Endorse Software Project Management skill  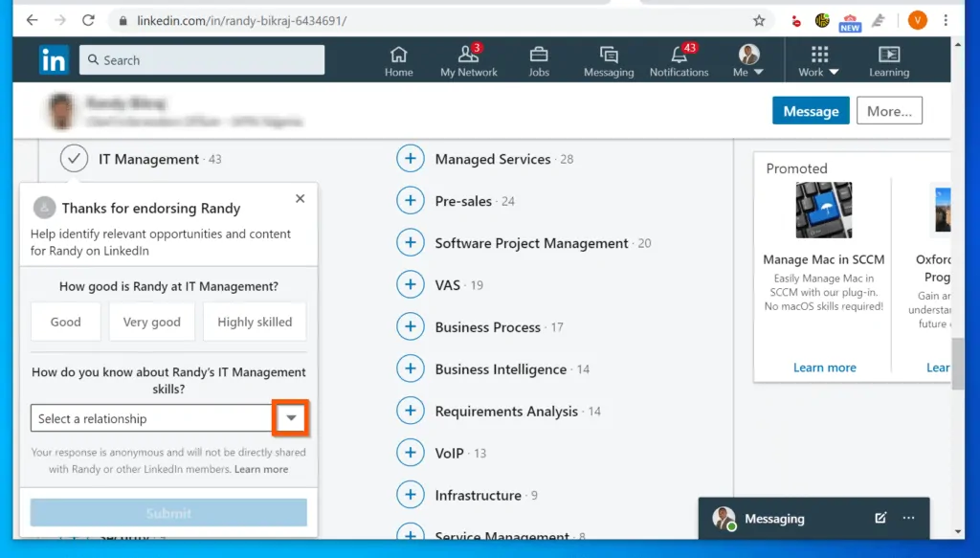coord(411,242)
